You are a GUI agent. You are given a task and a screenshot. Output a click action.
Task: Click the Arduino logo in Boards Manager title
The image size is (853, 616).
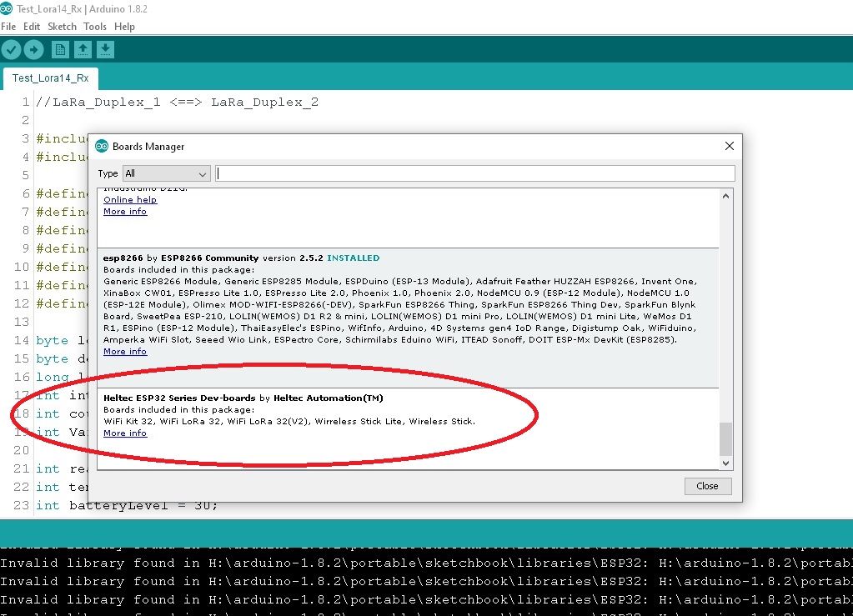(102, 146)
